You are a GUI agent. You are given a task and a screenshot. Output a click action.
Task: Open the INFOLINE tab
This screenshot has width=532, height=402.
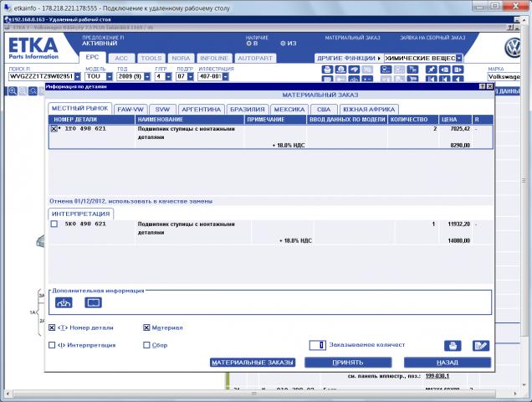pos(214,59)
